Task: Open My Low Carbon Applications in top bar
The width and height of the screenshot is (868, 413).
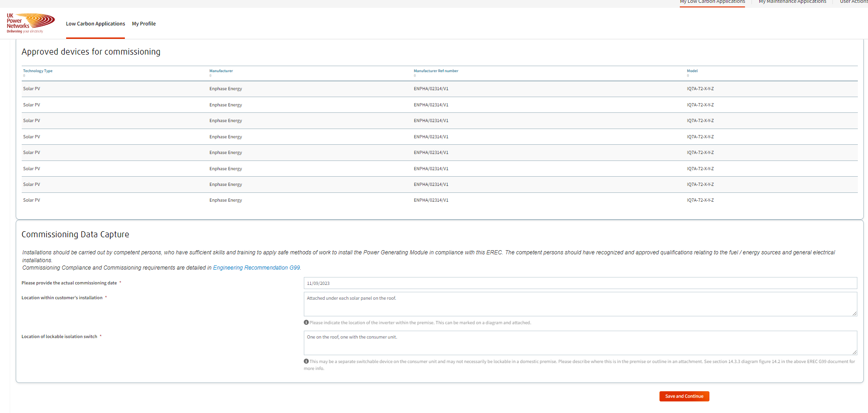Action: coord(712,2)
